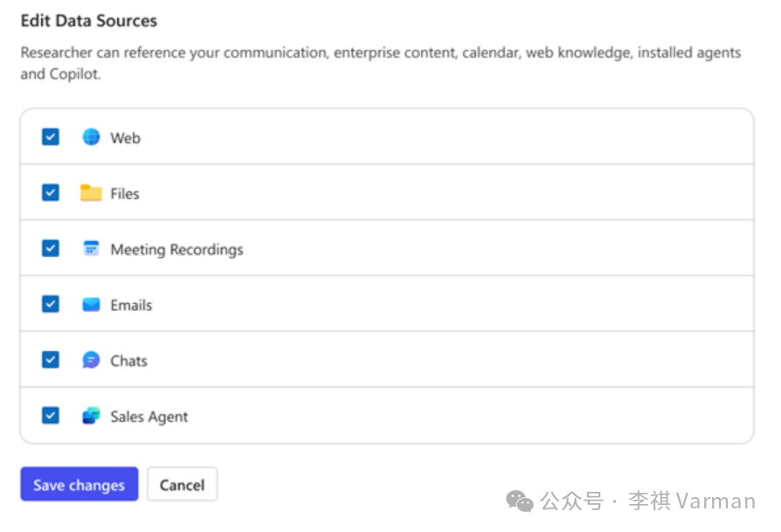Click the Chats message bubble icon
This screenshot has width=781, height=532.
[91, 360]
